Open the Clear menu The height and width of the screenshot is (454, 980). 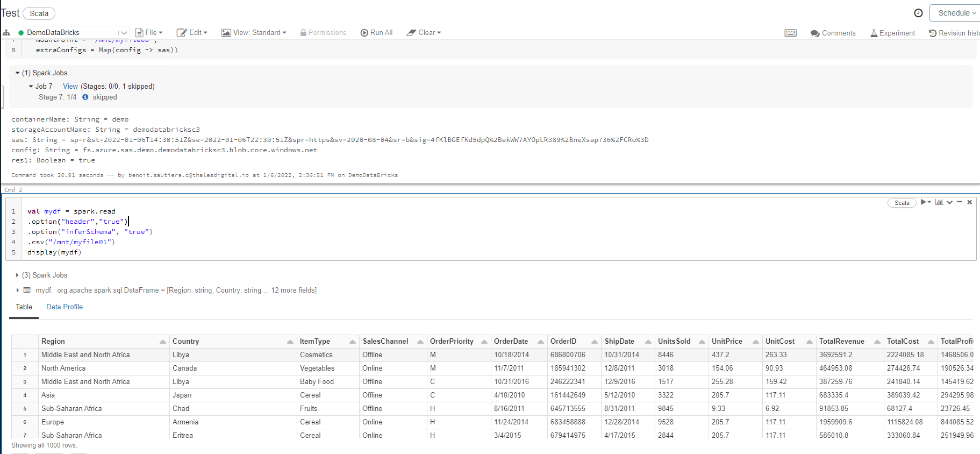pyautogui.click(x=424, y=33)
